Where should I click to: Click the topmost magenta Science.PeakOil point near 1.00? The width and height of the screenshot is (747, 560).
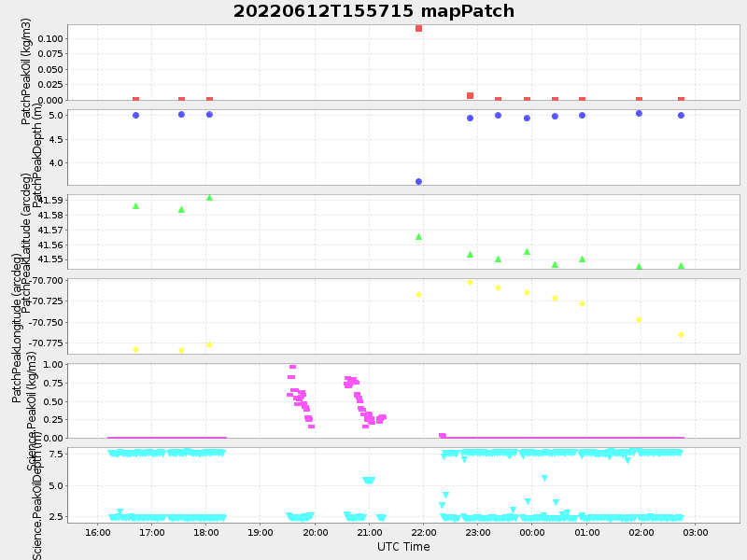(292, 367)
